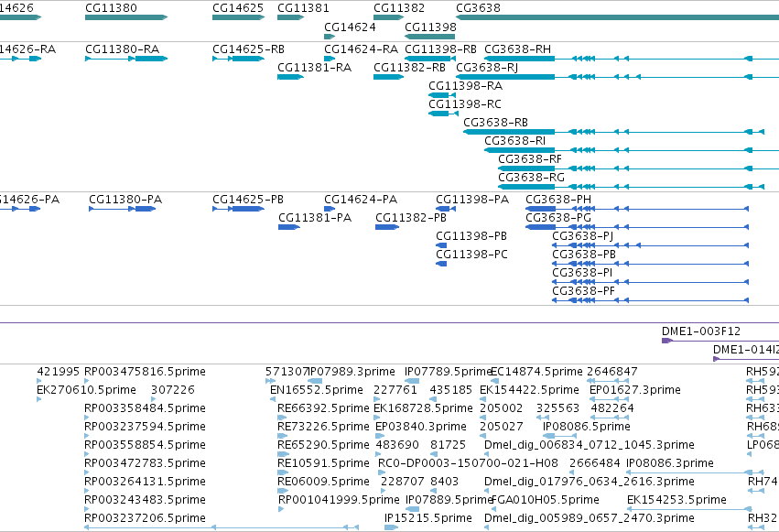Click protein CG11398-PB
The width and height of the screenshot is (779, 532).
click(471, 236)
